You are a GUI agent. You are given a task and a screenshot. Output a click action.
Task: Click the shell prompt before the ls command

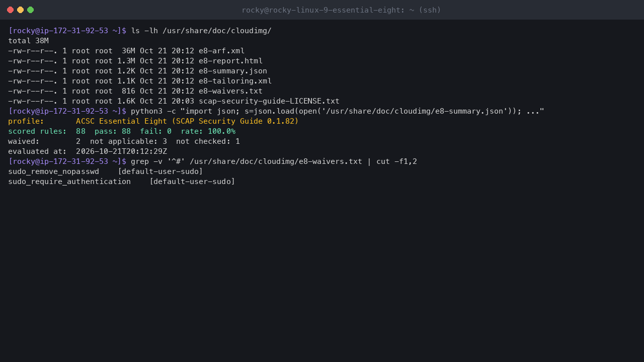click(x=67, y=31)
